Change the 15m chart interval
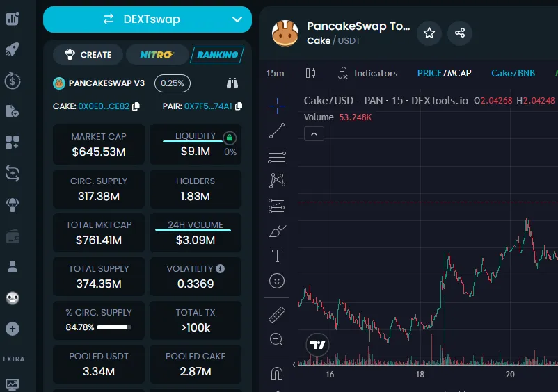The width and height of the screenshot is (558, 392). pyautogui.click(x=275, y=73)
